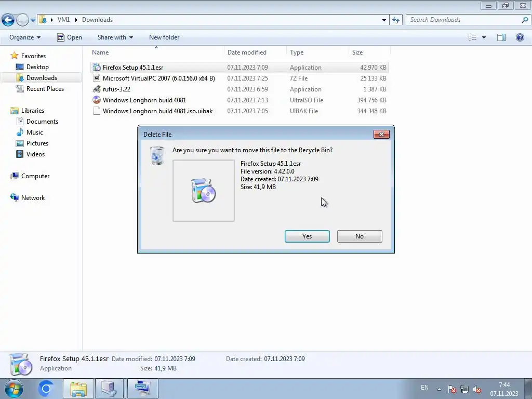Image resolution: width=532 pixels, height=399 pixels.
Task: Click Open in the toolbar
Action: tap(70, 37)
